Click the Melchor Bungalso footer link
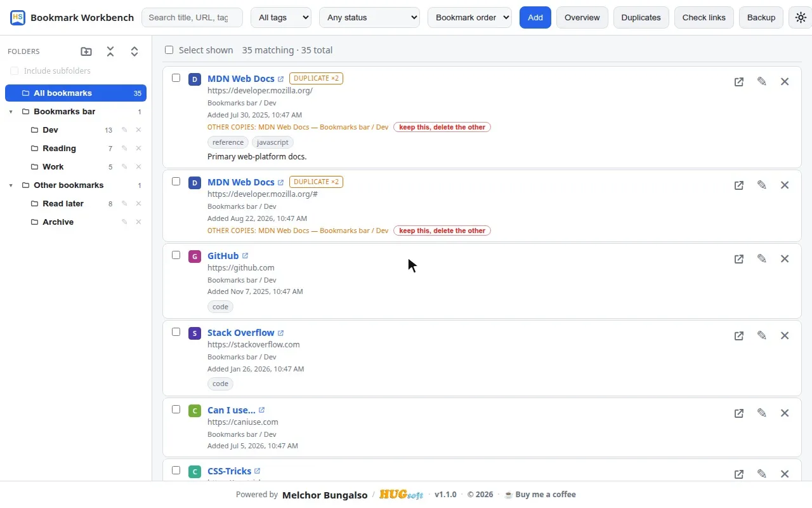The height and width of the screenshot is (508, 812). pyautogui.click(x=325, y=495)
